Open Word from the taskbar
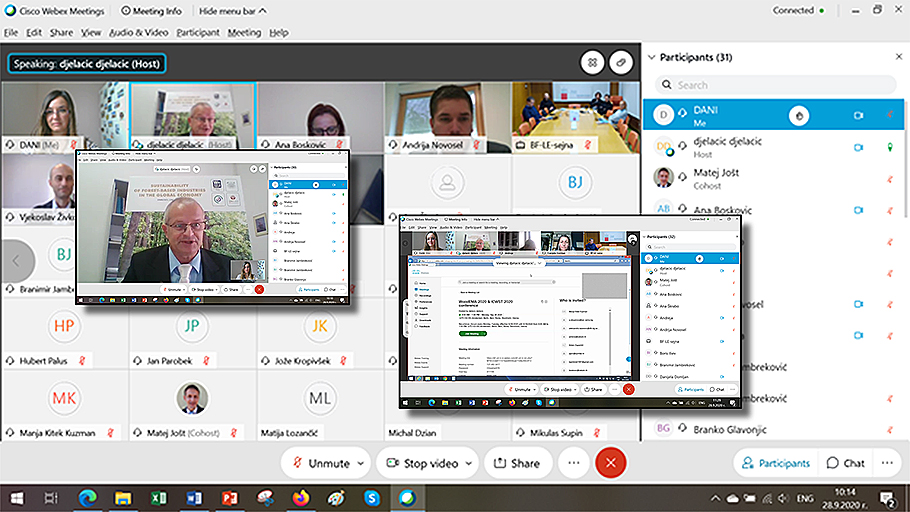910x512 pixels. [x=194, y=498]
